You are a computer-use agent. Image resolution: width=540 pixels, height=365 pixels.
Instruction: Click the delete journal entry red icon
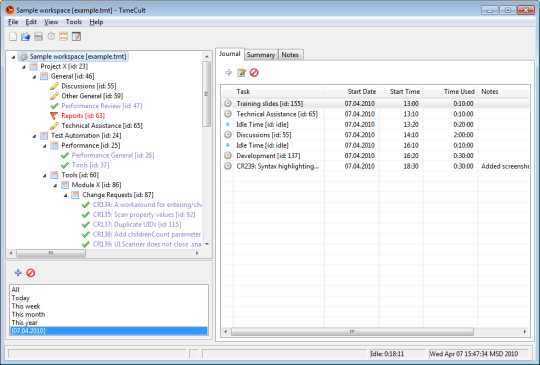tap(254, 73)
